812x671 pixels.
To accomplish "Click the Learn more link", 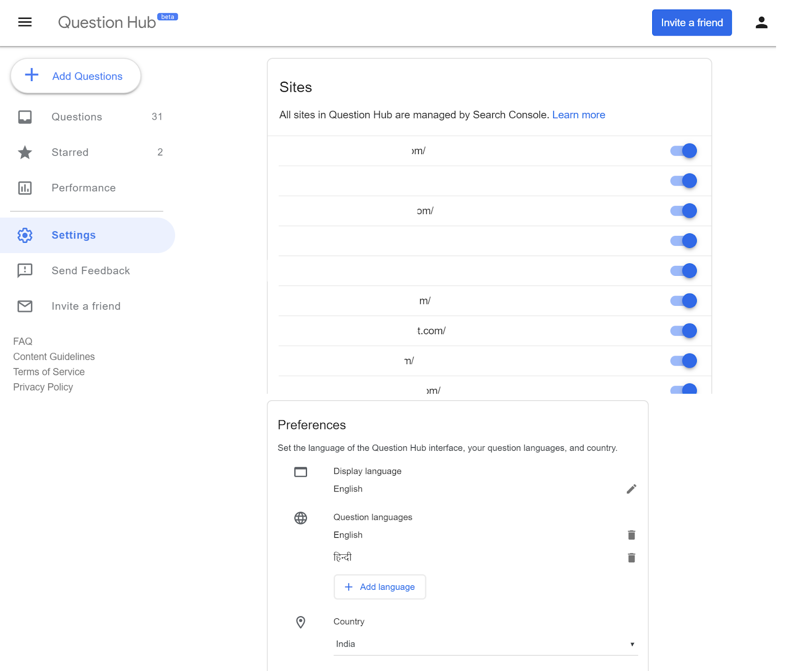I will (578, 115).
